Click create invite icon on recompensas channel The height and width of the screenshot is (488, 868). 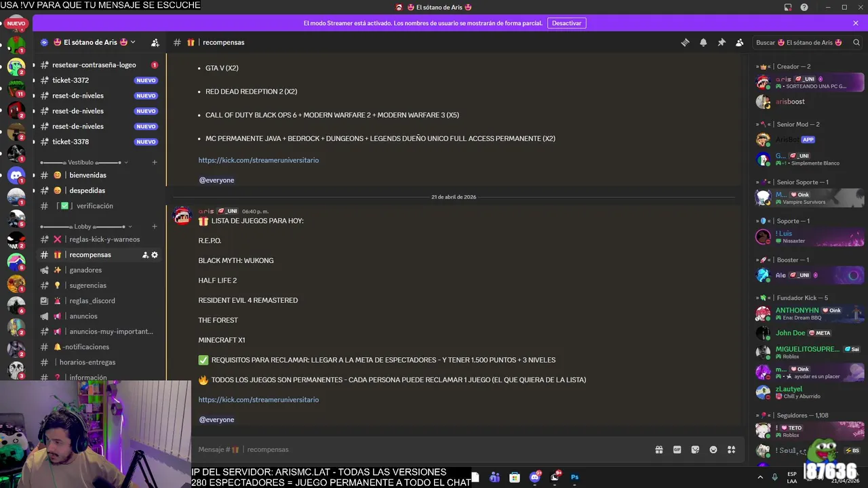point(145,255)
